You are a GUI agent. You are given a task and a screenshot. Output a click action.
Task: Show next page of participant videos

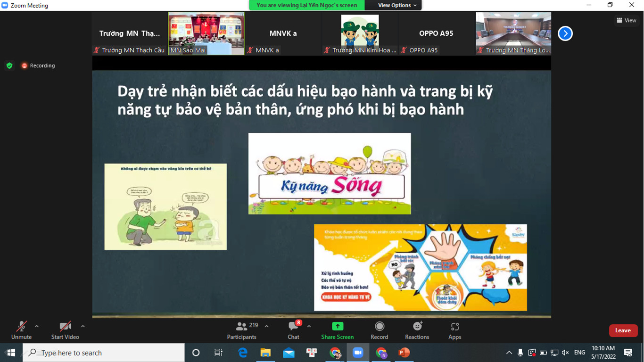click(x=565, y=33)
